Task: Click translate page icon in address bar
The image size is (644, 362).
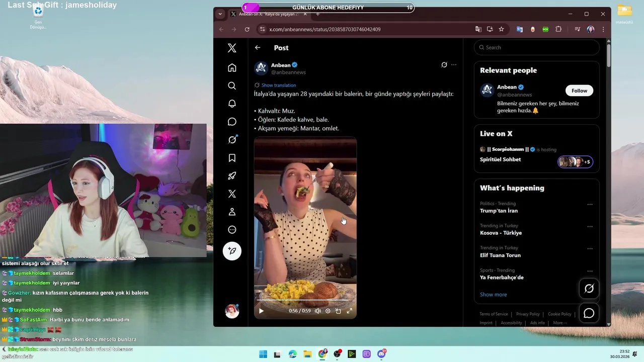Action: [x=478, y=29]
